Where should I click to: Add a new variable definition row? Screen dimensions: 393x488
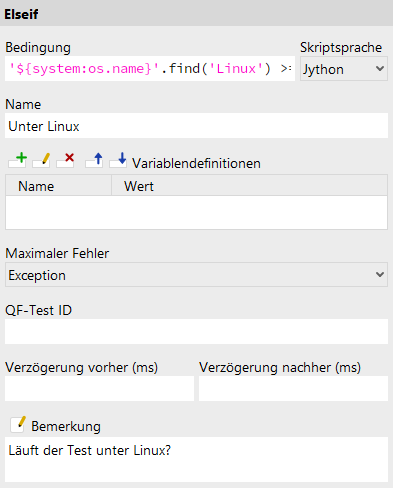click(x=18, y=160)
